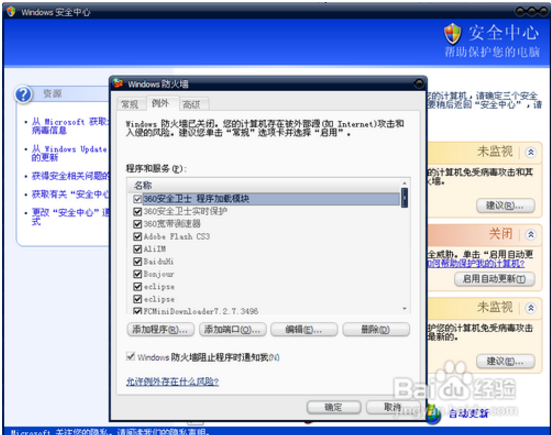Image resolution: width=551 pixels, height=435 pixels.
Task: Click the Security Center shield title icon
Action: point(11,12)
